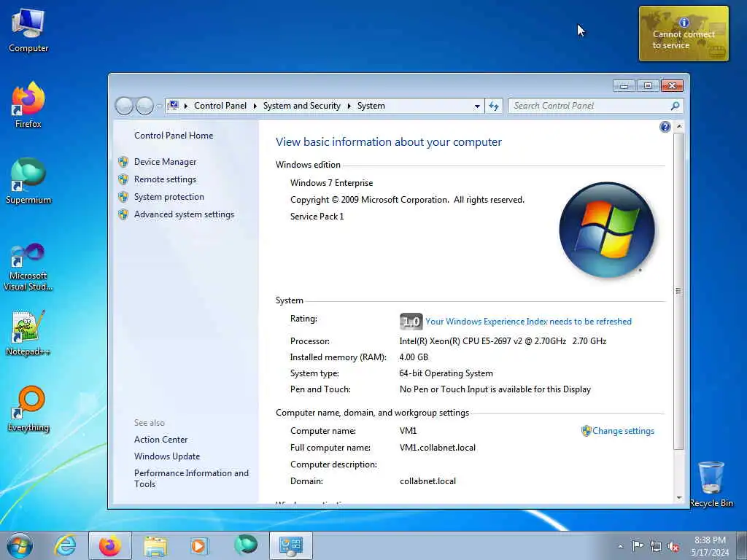This screenshot has width=747, height=560.
Task: Open Windows Explorer folder in taskbar
Action: tap(155, 545)
